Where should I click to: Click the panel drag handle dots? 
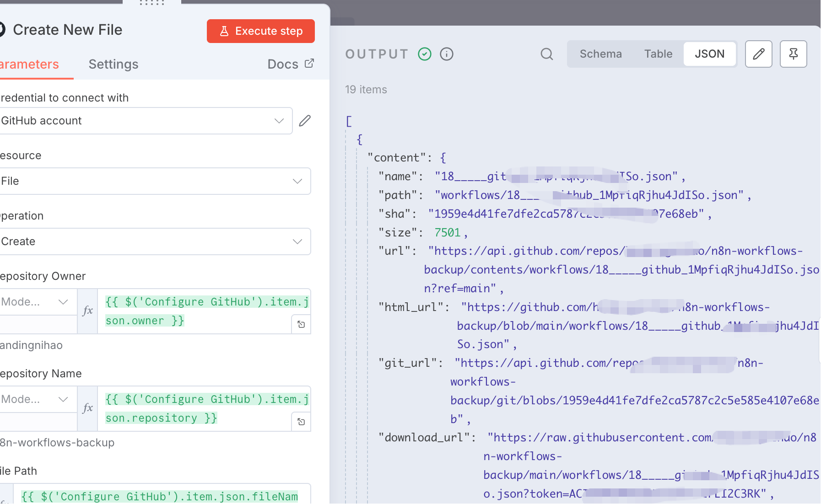pyautogui.click(x=152, y=3)
